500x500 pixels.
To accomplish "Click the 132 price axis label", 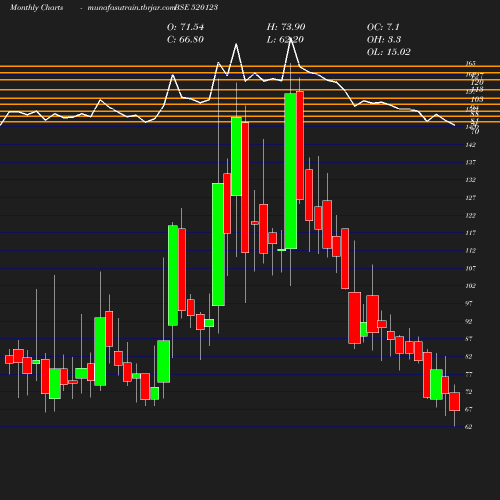I will pos(471,180).
